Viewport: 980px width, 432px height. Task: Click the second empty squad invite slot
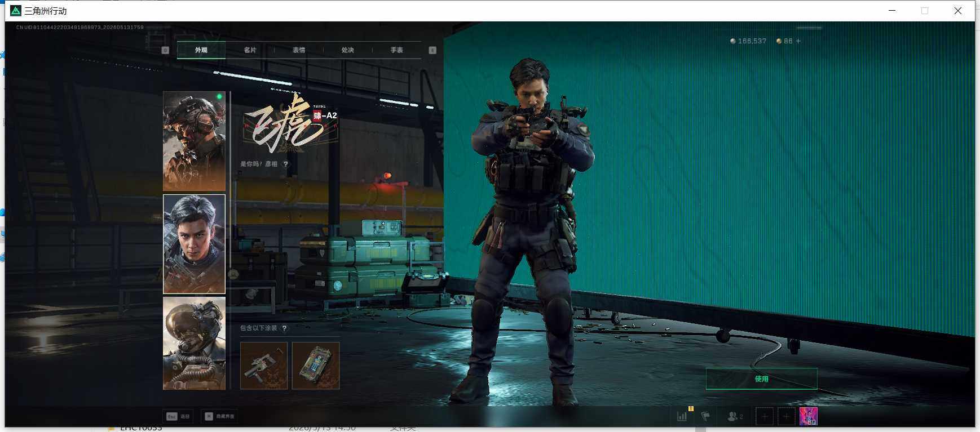[x=786, y=416]
